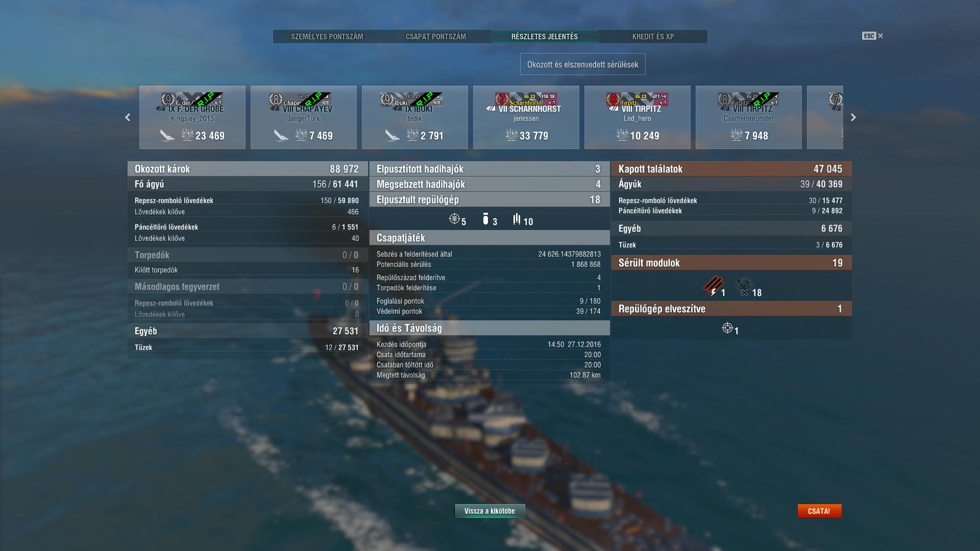
Task: Show the next ship cards with the right arrow
Action: (x=853, y=117)
